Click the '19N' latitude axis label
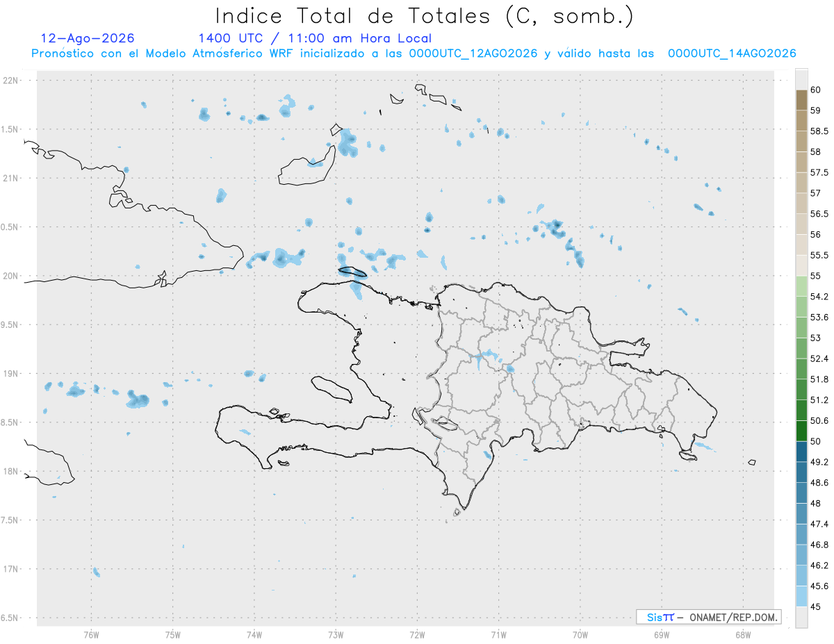834x644 pixels. pyautogui.click(x=12, y=374)
